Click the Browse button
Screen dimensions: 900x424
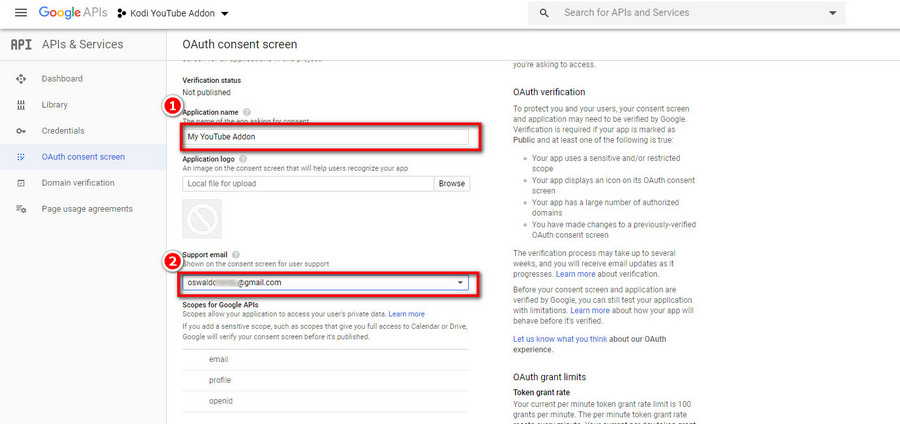tap(452, 184)
